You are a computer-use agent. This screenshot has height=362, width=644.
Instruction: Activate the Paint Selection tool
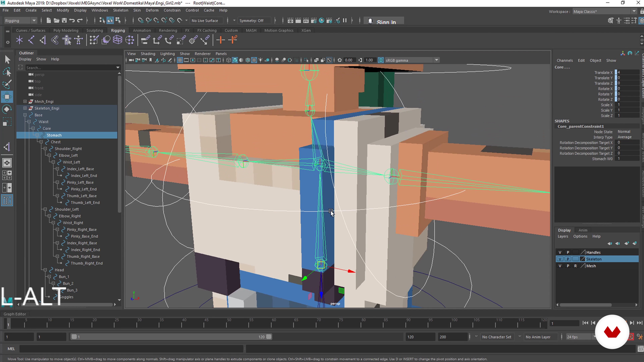tap(7, 84)
